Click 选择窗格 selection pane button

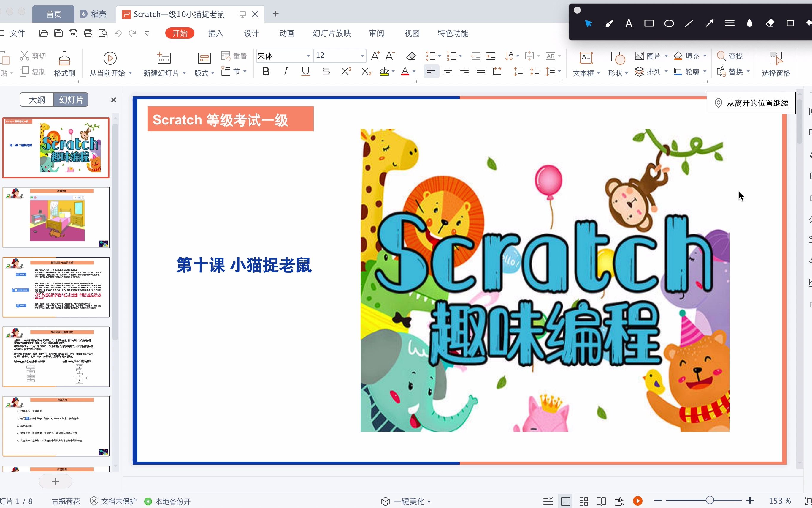click(776, 64)
